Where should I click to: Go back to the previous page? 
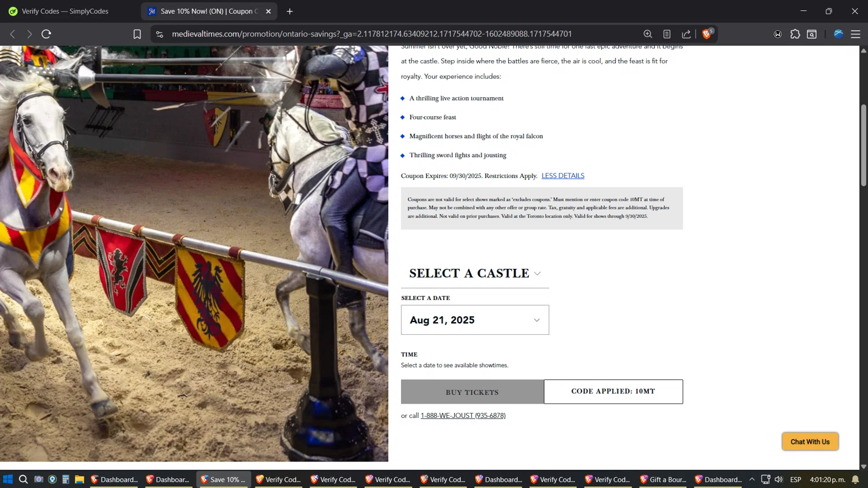click(x=12, y=34)
